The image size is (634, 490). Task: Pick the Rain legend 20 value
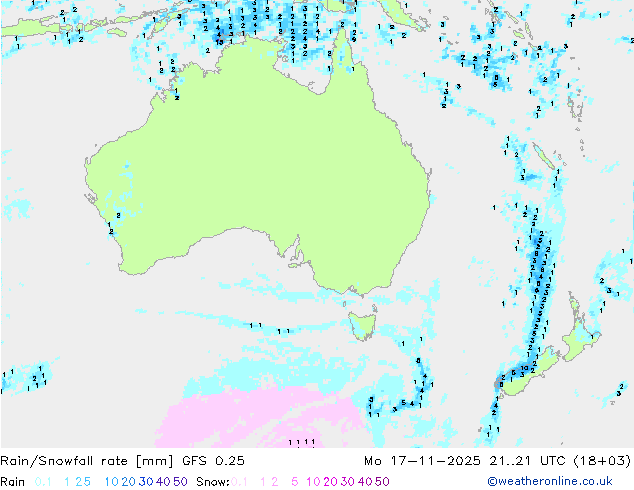click(x=129, y=482)
